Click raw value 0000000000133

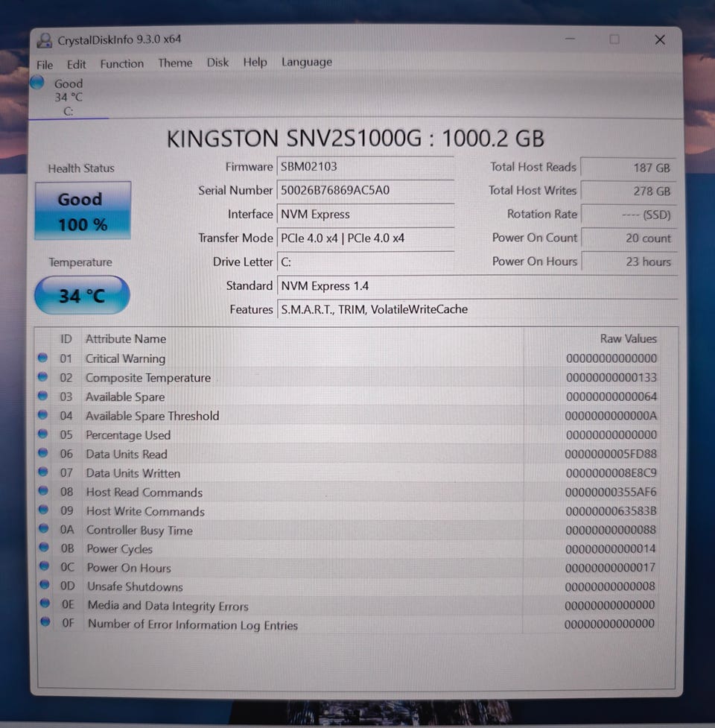pos(611,378)
